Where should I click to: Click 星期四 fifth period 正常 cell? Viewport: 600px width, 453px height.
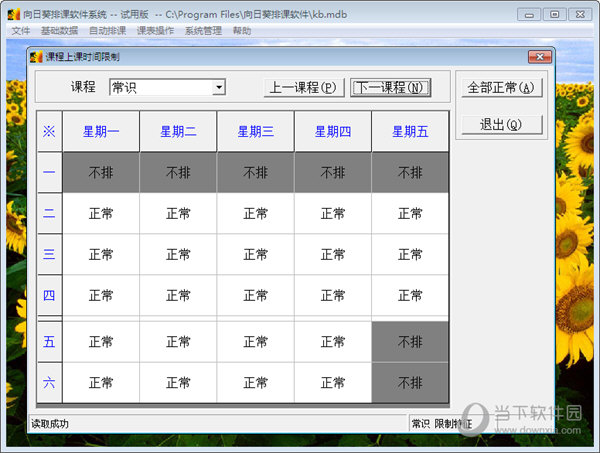[333, 341]
